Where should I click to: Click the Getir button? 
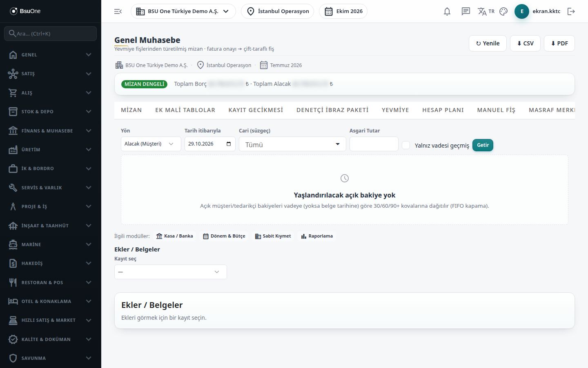pyautogui.click(x=483, y=145)
